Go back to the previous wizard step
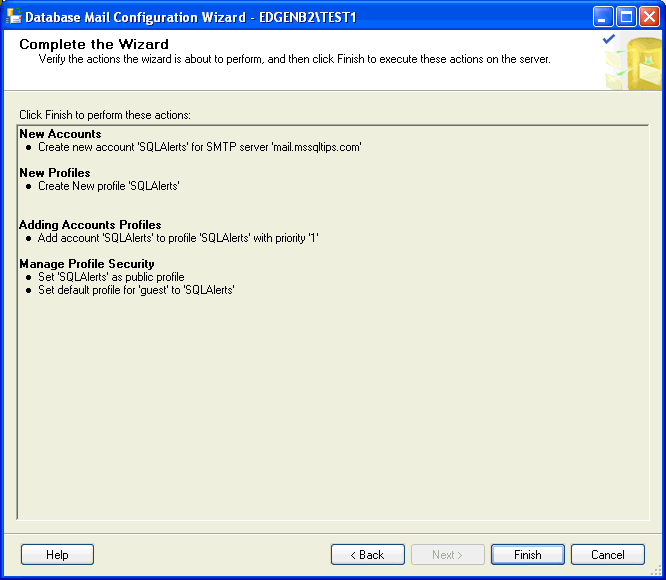The image size is (666, 580). pos(368,555)
